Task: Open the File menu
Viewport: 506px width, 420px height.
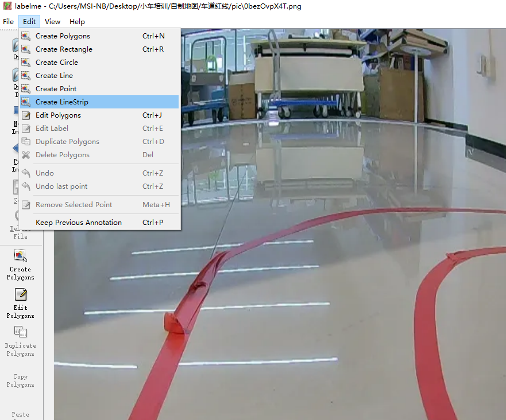Action: point(8,22)
